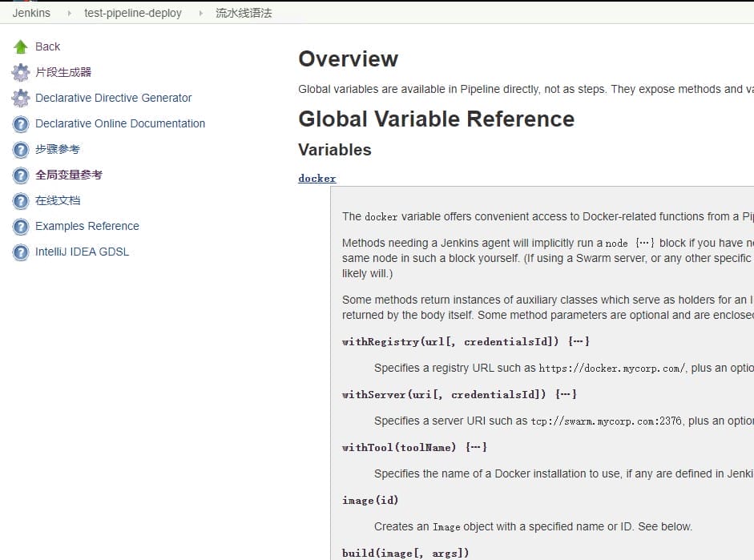The height and width of the screenshot is (560, 754).
Task: Click the question icon beside 在线文档
Action: [x=21, y=201]
